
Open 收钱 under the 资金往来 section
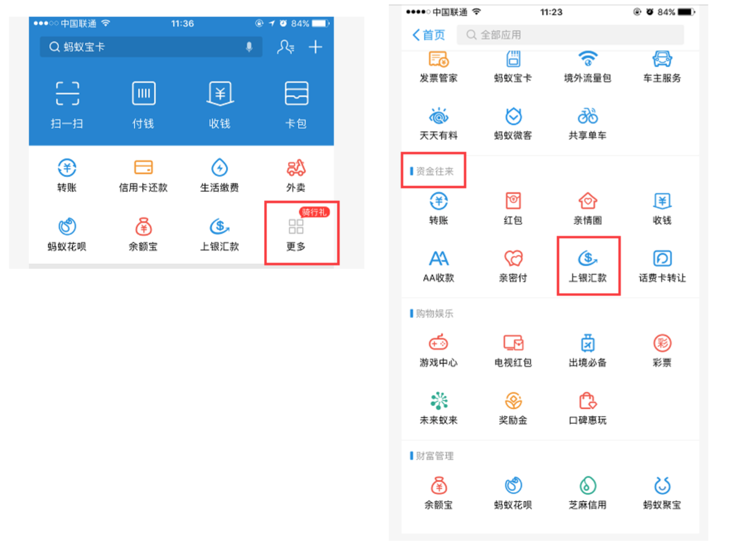pos(662,209)
